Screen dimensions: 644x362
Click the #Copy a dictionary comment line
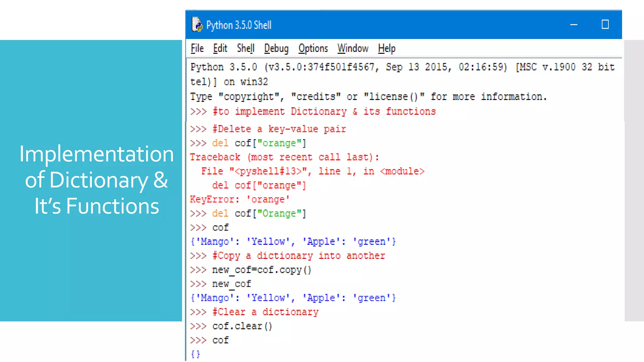298,256
